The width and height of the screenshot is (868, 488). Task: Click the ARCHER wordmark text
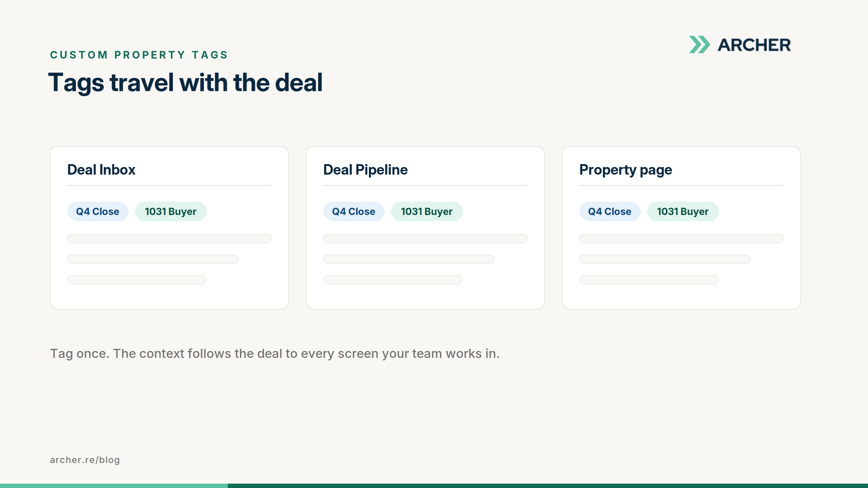tap(754, 45)
